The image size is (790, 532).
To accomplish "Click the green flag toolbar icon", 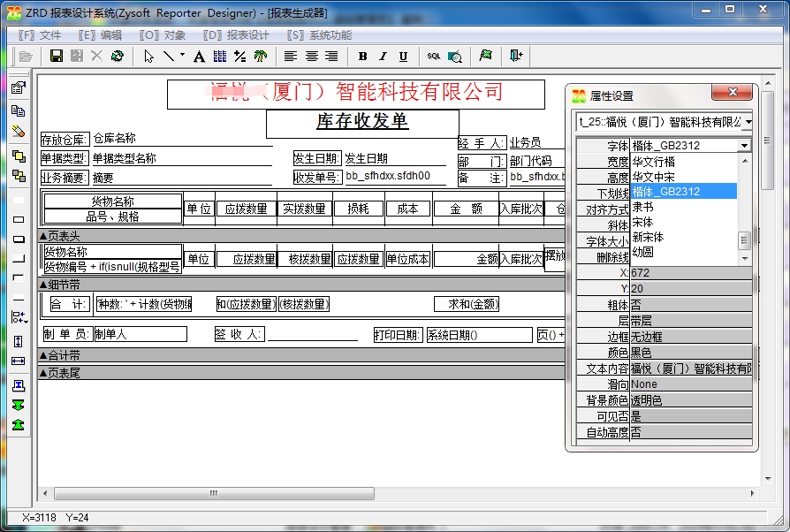I will [486, 56].
